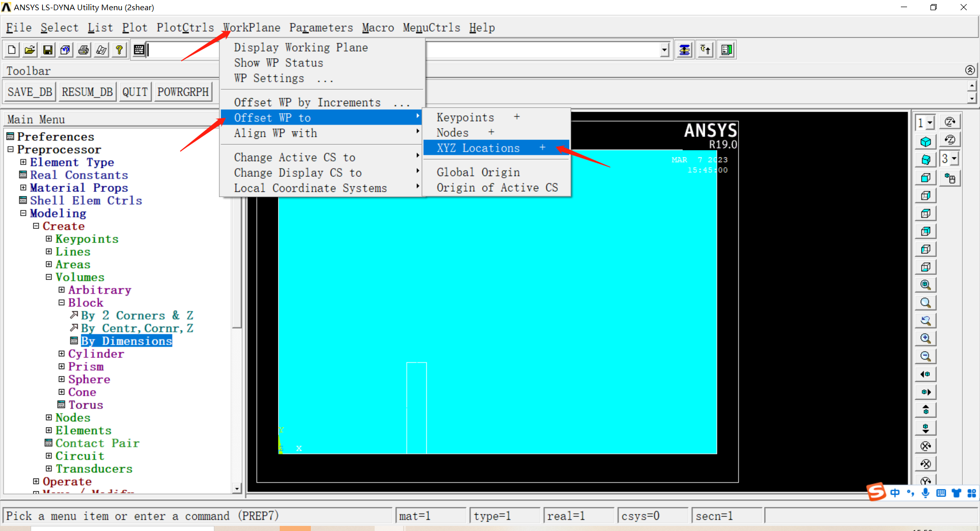Click the microphone icon in IME bar
The image size is (980, 531).
point(925,493)
